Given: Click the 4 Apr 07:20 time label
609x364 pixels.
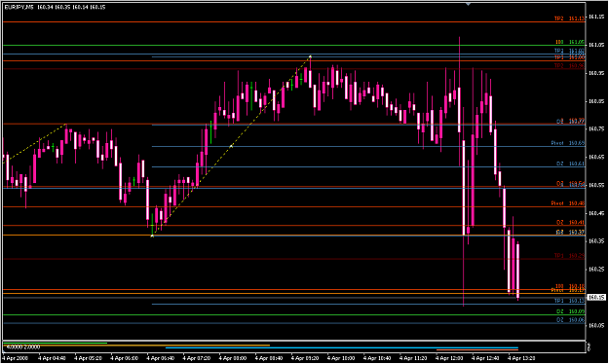Looking at the screenshot, I should coord(197,358).
